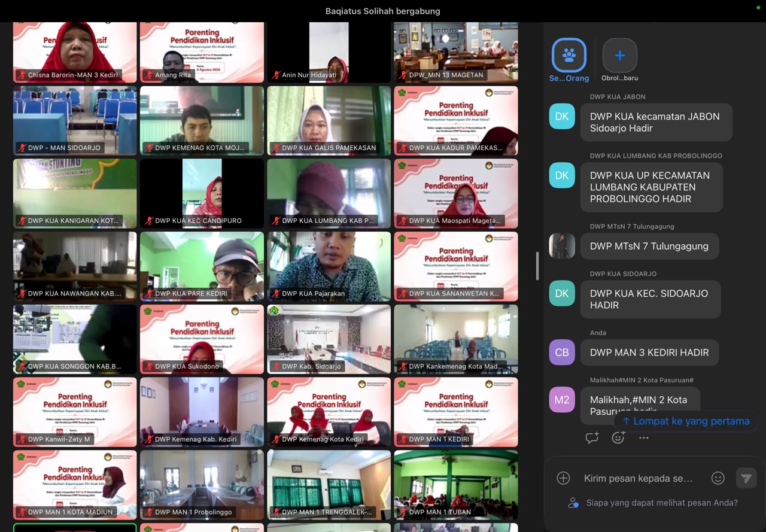The image size is (766, 532).
Task: Select the DWP KUA SANANWETAN K... video tile
Action: click(x=456, y=267)
